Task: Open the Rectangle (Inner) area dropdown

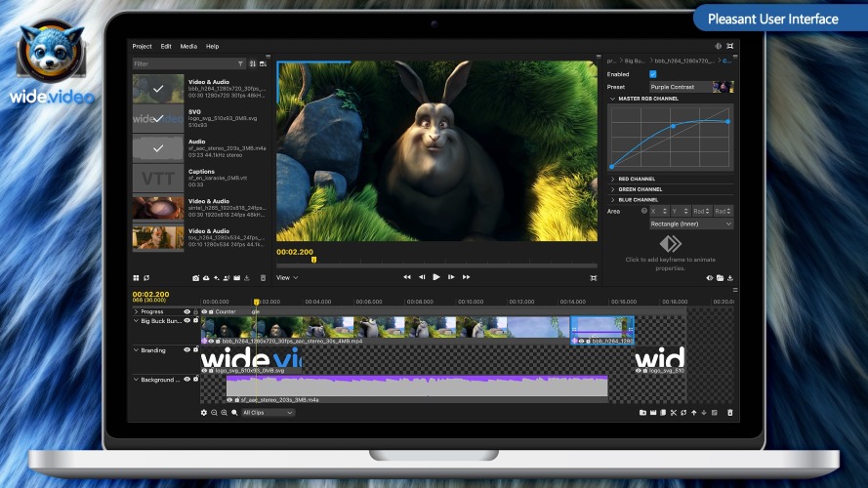Action: tap(691, 224)
